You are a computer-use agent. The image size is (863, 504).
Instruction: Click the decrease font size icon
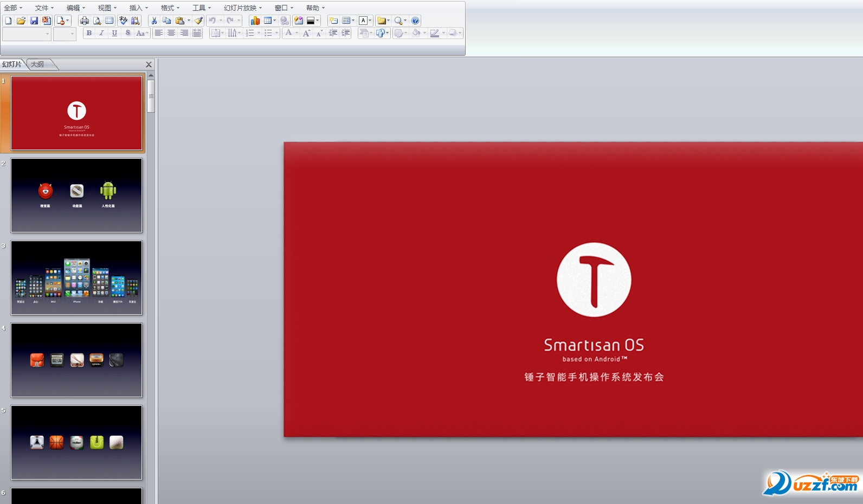(x=319, y=33)
